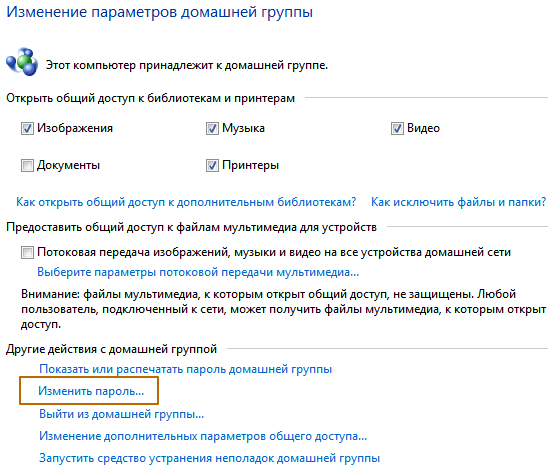Screen dimensions: 548x474
Task: Click 'Другие действия с домашней группой' section heading
Action: [x=111, y=349]
